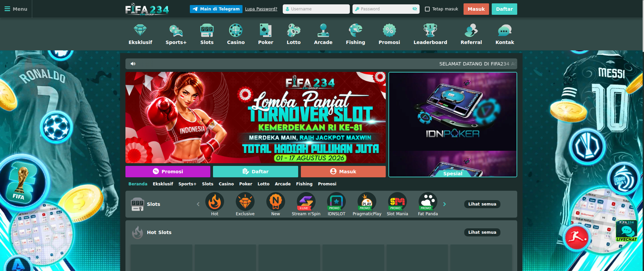Open the IDNPoker Spesial promo card

pyautogui.click(x=453, y=125)
